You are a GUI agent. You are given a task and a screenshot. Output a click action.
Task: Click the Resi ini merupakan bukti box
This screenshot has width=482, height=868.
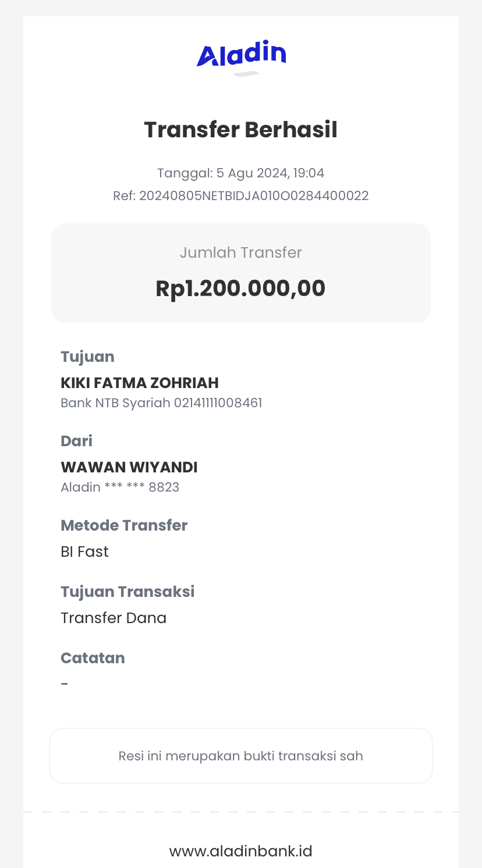coord(241,756)
